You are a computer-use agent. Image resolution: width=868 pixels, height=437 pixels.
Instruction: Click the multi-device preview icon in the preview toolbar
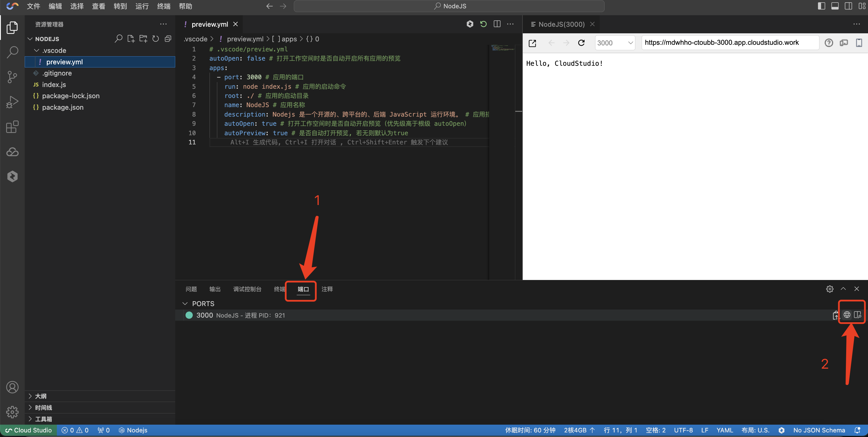[844, 43]
